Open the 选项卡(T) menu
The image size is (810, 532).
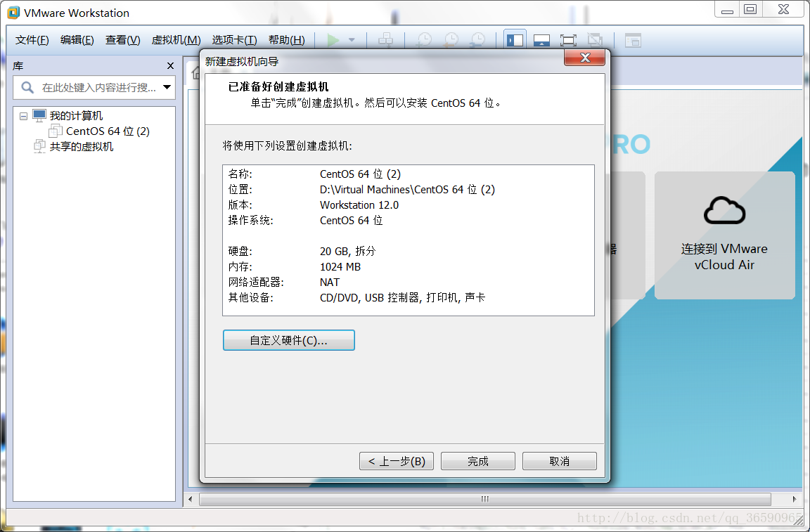(235, 40)
